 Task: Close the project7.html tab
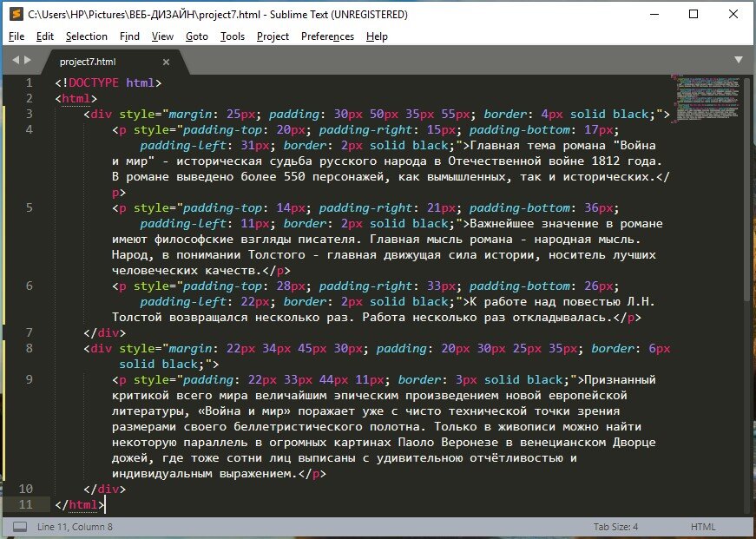point(165,62)
